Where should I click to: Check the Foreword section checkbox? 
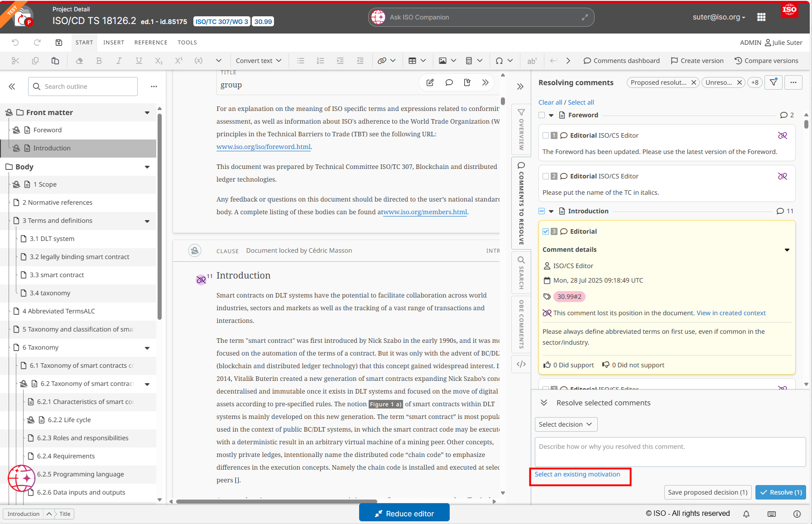pyautogui.click(x=542, y=115)
